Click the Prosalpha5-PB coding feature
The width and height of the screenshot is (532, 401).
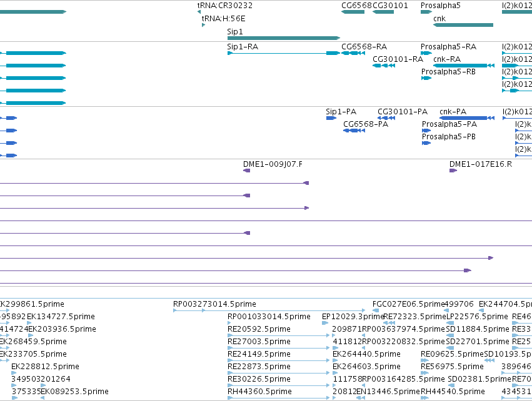[426, 143]
